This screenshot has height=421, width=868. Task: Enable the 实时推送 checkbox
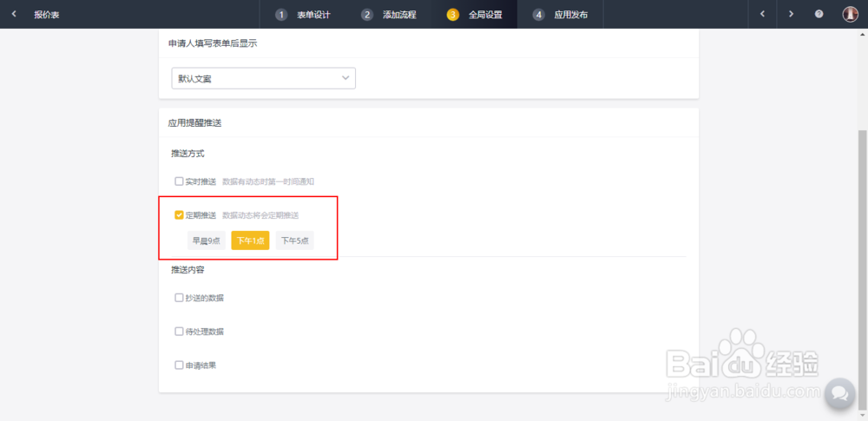(x=179, y=181)
